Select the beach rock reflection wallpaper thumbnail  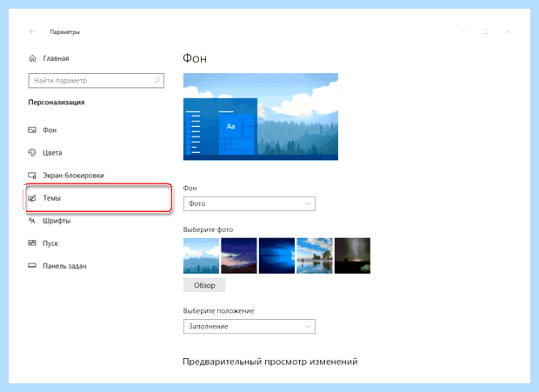pos(315,256)
